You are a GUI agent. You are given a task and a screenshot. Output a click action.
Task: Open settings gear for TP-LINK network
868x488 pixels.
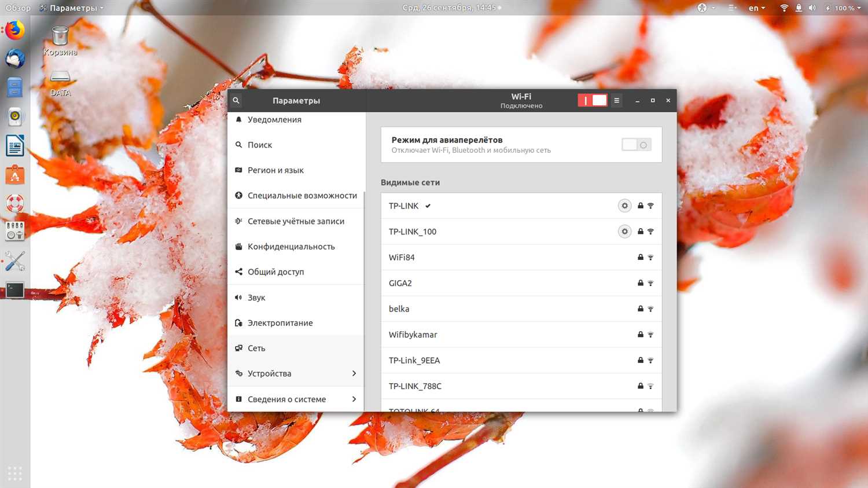click(x=624, y=206)
